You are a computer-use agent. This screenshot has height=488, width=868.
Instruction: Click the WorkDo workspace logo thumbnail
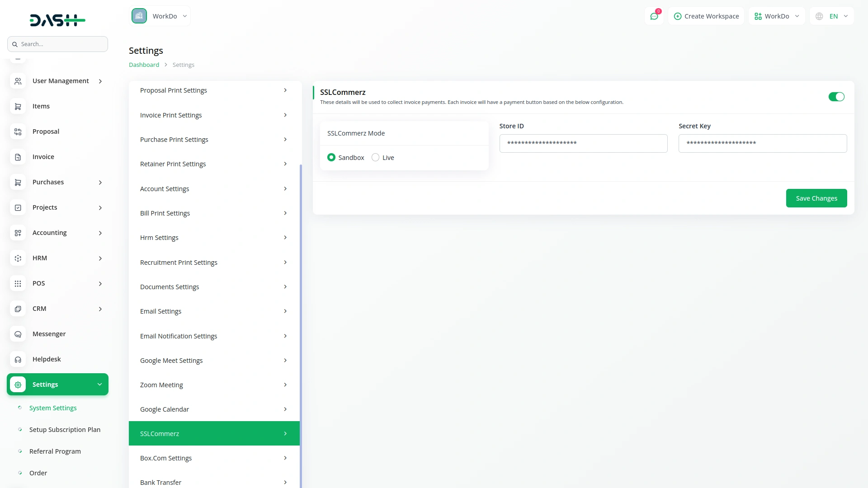[x=139, y=16]
